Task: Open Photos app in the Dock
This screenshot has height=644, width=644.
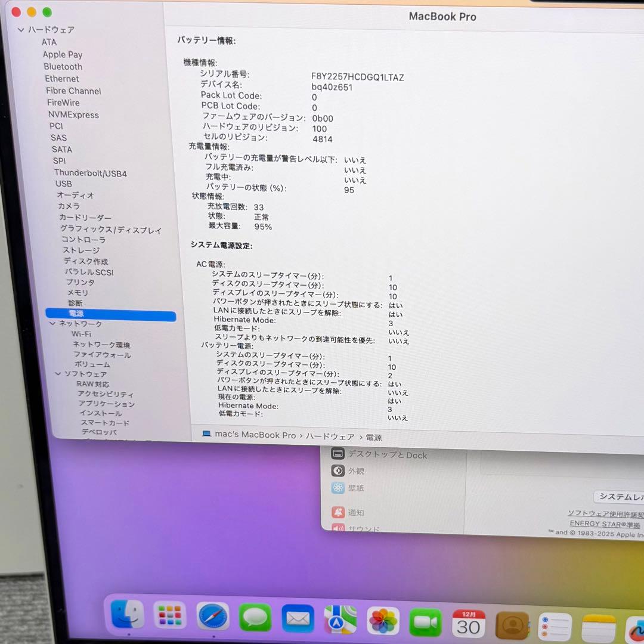Action: (x=383, y=620)
